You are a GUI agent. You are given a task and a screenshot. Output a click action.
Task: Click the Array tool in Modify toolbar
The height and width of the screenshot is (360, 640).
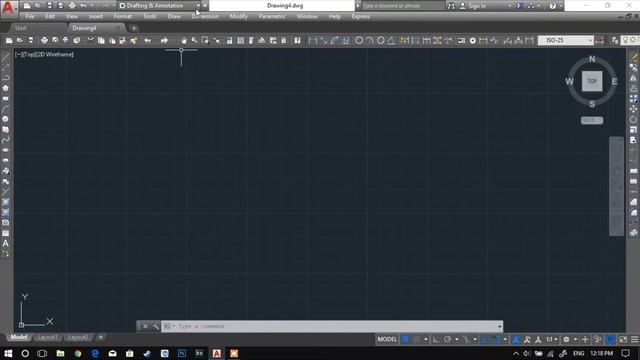(633, 98)
